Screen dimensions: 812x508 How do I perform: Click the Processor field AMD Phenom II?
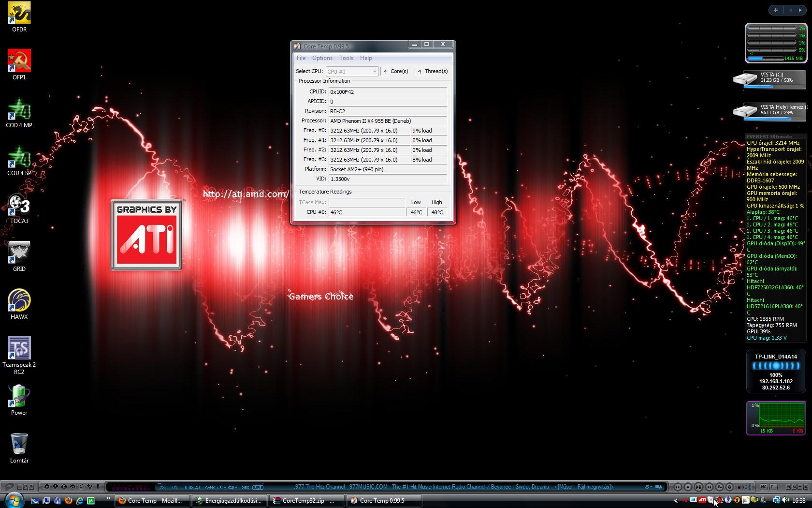point(388,121)
